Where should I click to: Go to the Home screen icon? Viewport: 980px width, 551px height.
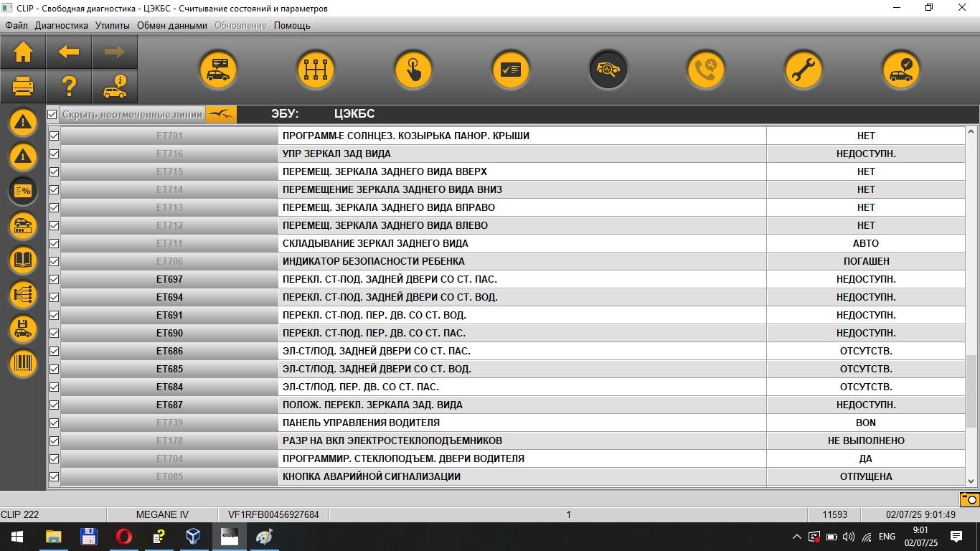[23, 52]
